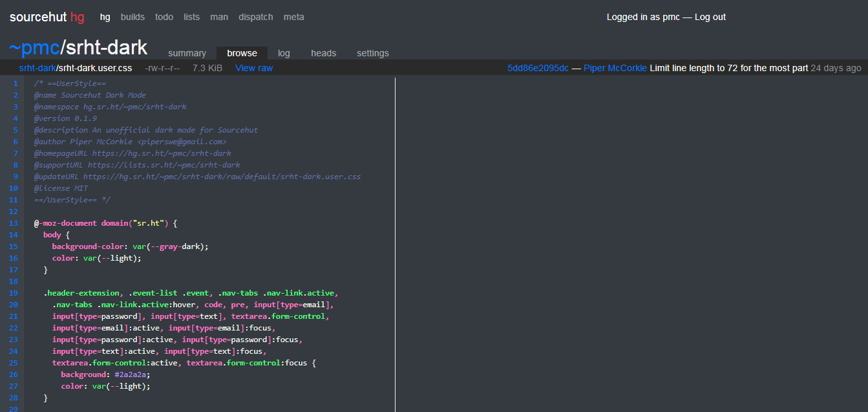868x412 pixels.
Task: Open the sourcehut home via the logo
Action: tap(38, 16)
